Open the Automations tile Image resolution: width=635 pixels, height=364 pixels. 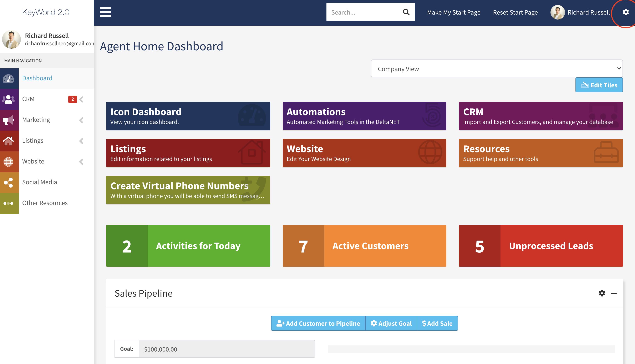364,116
